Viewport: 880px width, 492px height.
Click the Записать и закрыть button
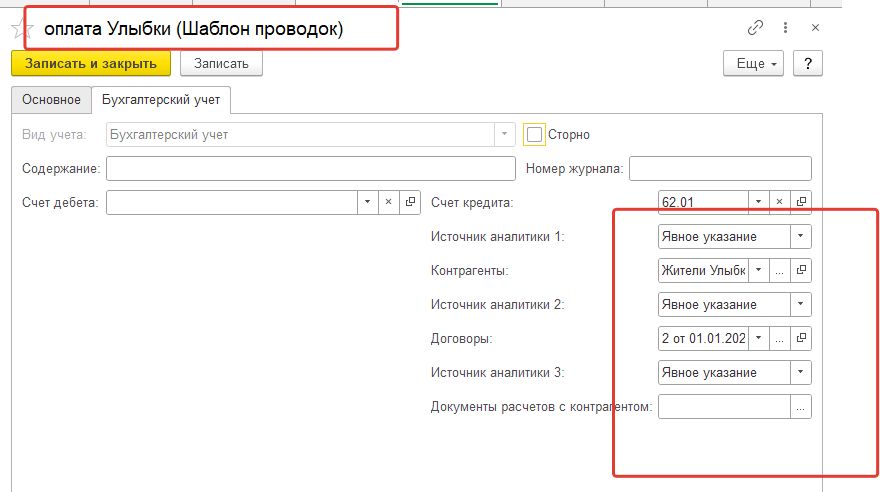pos(91,63)
